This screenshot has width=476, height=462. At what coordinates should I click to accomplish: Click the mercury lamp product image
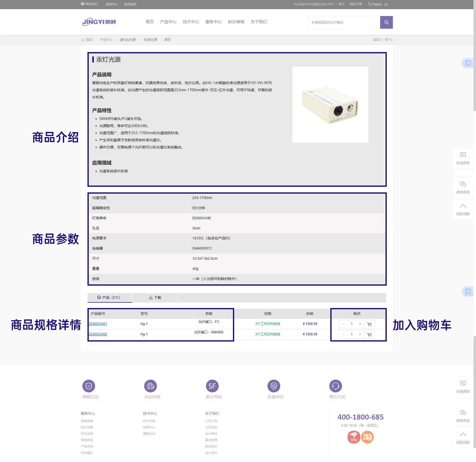(330, 105)
